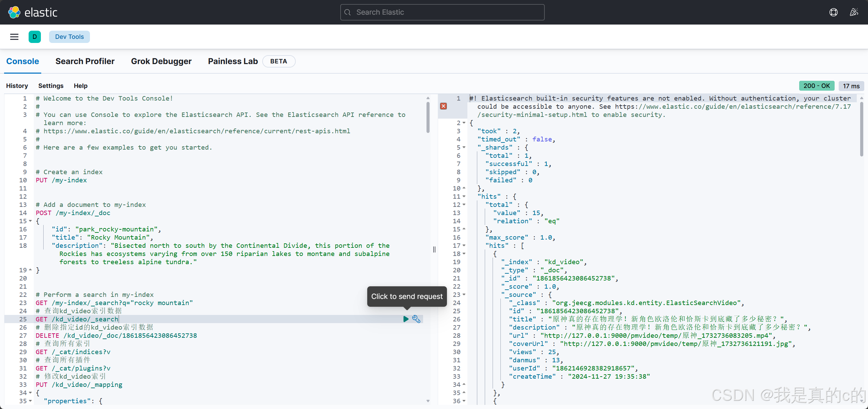Click the editor scroll down arrow
This screenshot has width=868, height=409.
click(428, 401)
